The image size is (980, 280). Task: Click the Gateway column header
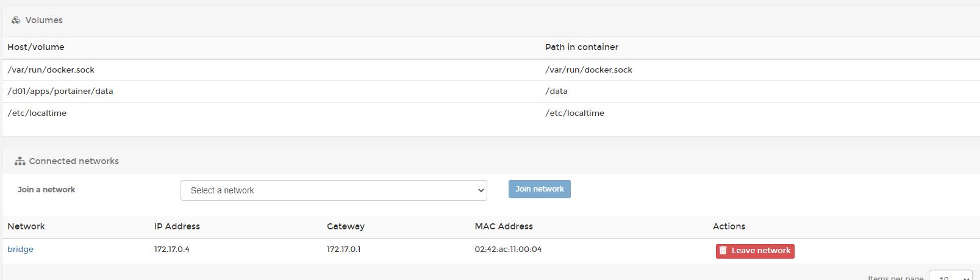tap(346, 226)
